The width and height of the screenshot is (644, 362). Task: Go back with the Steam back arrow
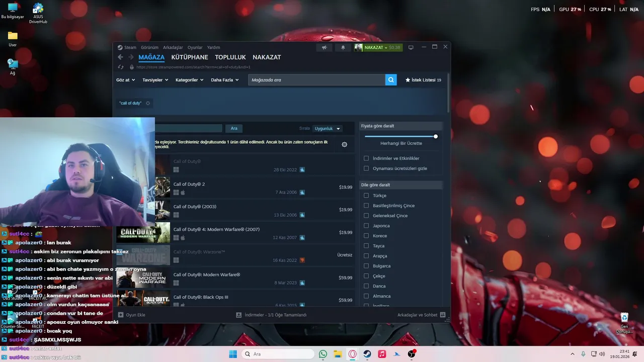[120, 57]
